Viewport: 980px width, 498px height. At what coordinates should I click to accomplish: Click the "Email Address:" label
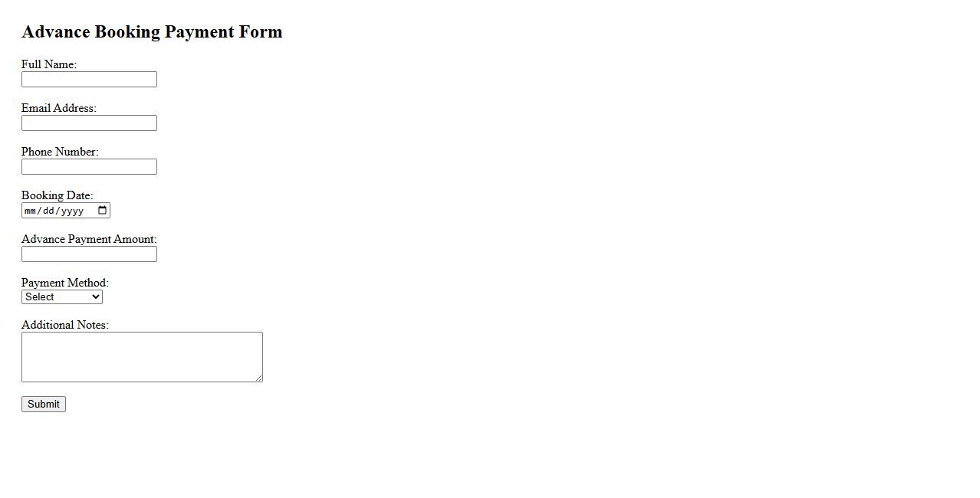[x=59, y=108]
